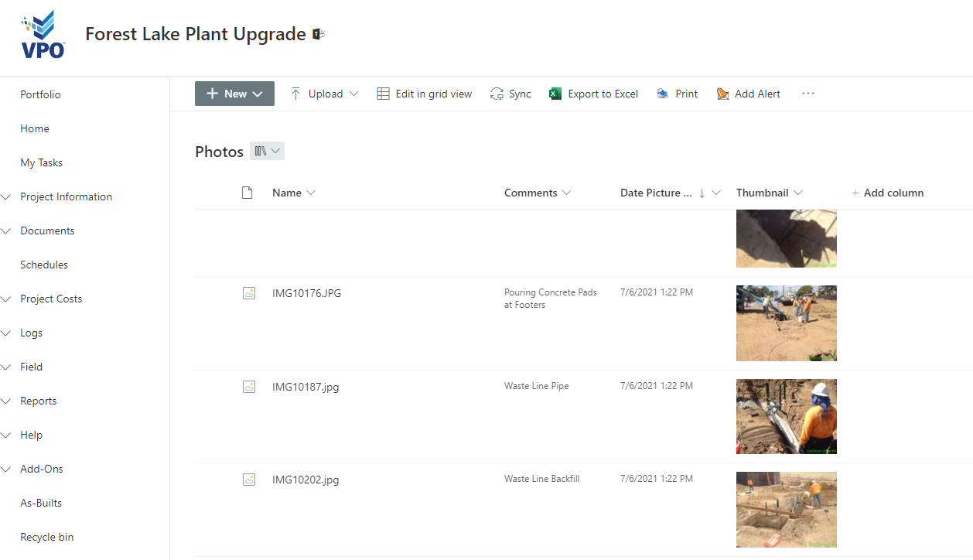Screen dimensions: 973x560
Task: Select Home in the sidebar
Action: pos(32,128)
